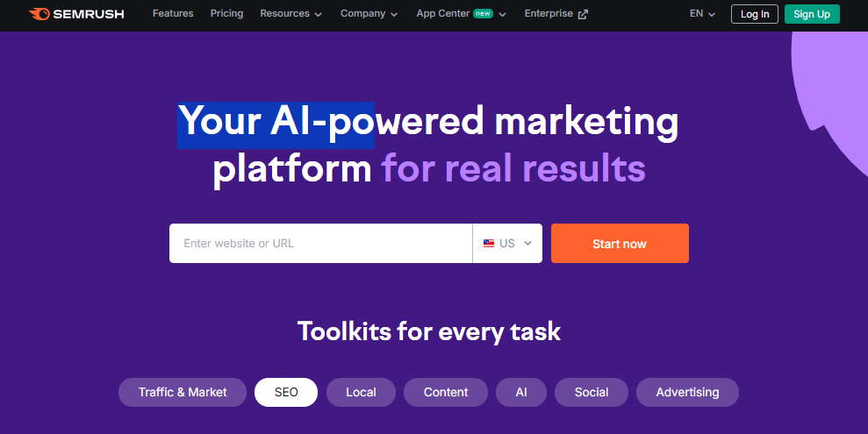868x434 pixels.
Task: Click the Log In button
Action: [x=755, y=14]
